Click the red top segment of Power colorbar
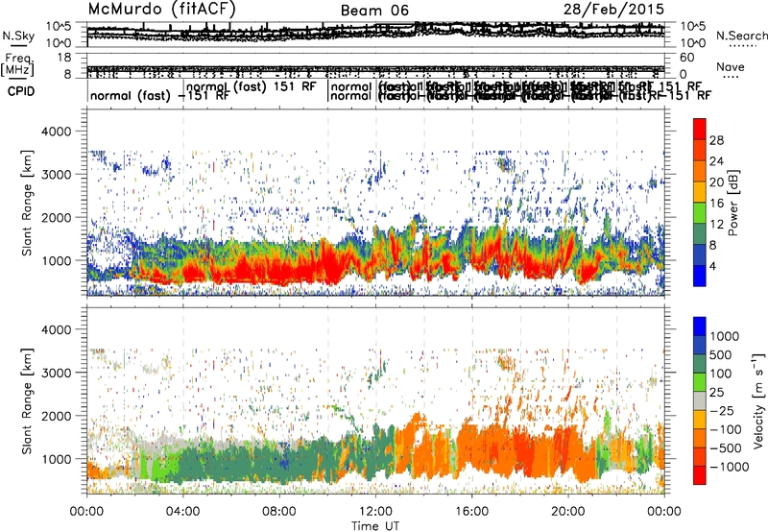This screenshot has width=768, height=532. coord(700,129)
